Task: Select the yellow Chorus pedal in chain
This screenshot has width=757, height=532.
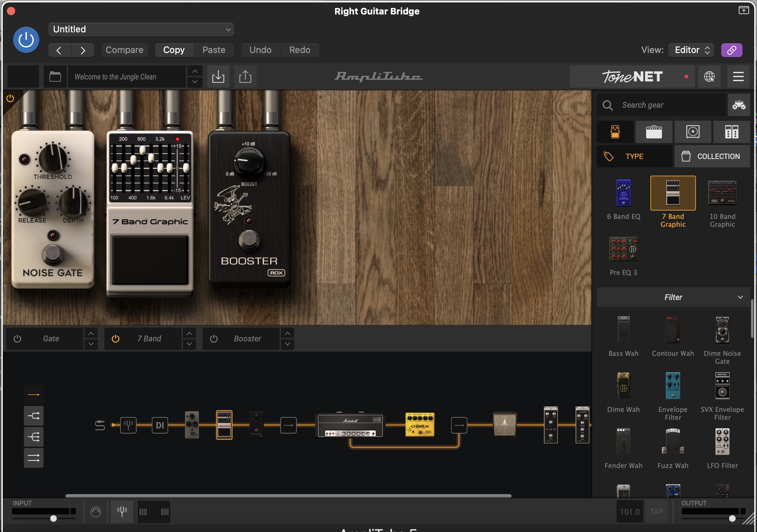Action: tap(420, 425)
